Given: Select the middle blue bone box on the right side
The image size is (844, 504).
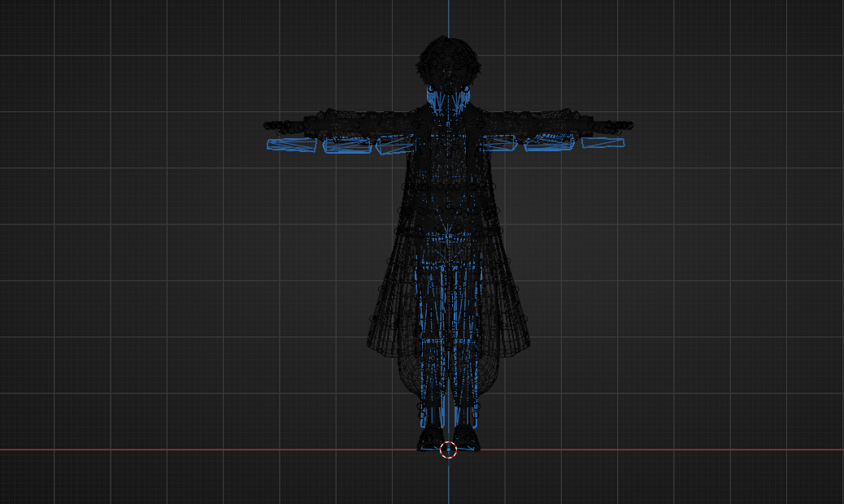Looking at the screenshot, I should pyautogui.click(x=550, y=144).
